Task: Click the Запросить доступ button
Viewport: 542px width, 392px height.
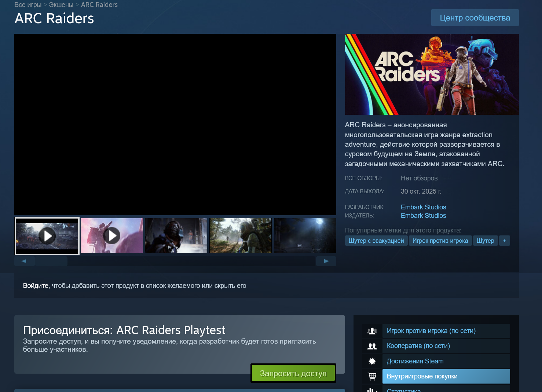Action: point(293,373)
